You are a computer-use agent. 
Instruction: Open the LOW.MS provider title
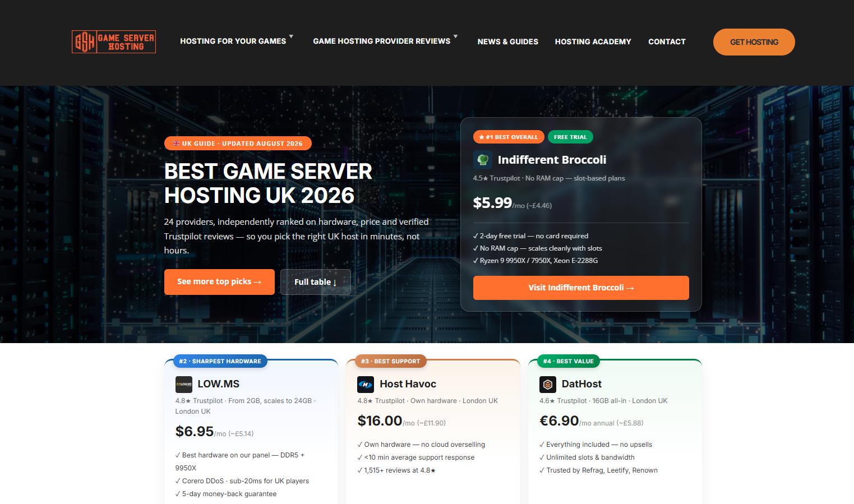click(219, 384)
